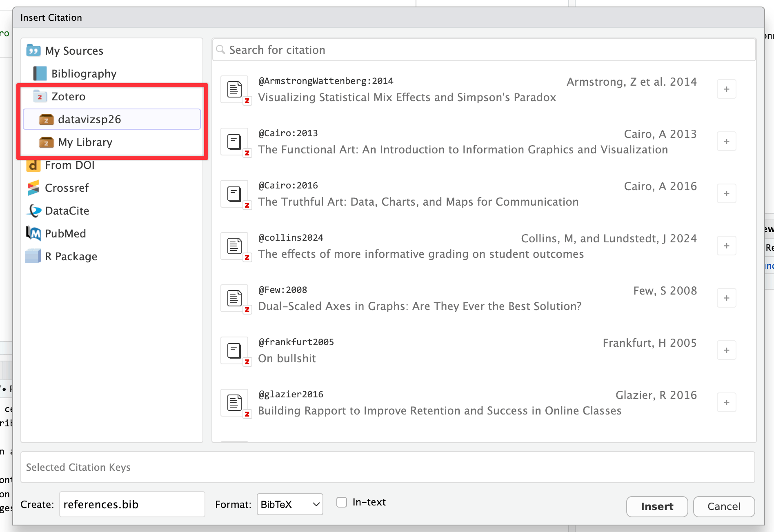Click the R Package cube icon
The height and width of the screenshot is (532, 774).
[33, 256]
